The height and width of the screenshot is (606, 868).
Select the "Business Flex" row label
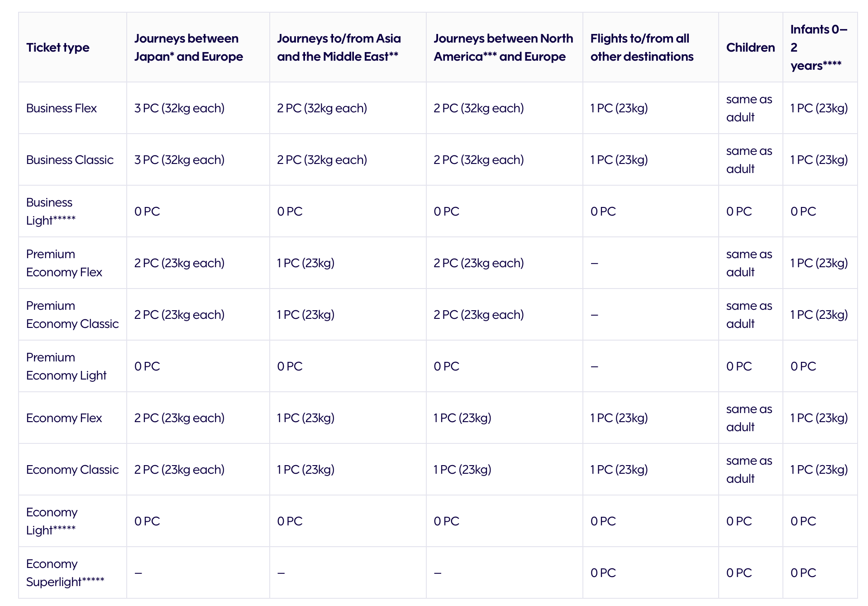(62, 108)
